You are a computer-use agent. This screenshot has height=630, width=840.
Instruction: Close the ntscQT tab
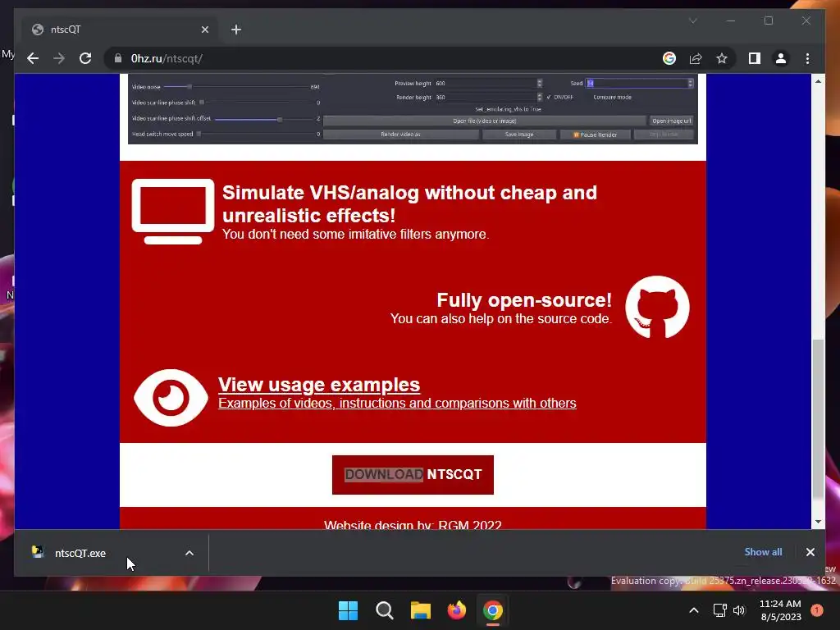pos(204,30)
